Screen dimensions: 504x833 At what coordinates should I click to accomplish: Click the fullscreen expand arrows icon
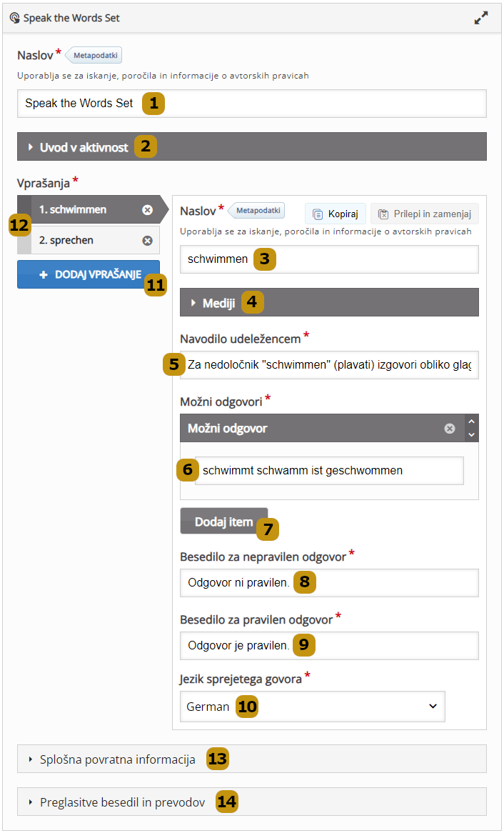coord(481,19)
